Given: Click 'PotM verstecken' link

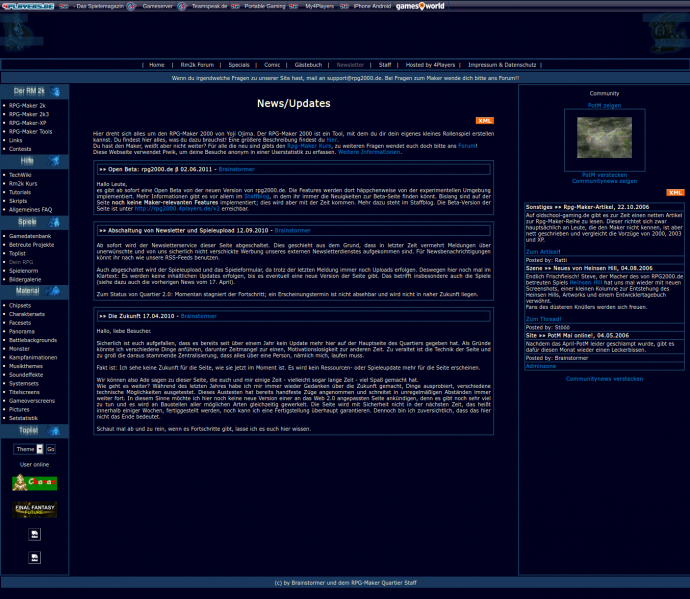Looking at the screenshot, I should pyautogui.click(x=604, y=175).
